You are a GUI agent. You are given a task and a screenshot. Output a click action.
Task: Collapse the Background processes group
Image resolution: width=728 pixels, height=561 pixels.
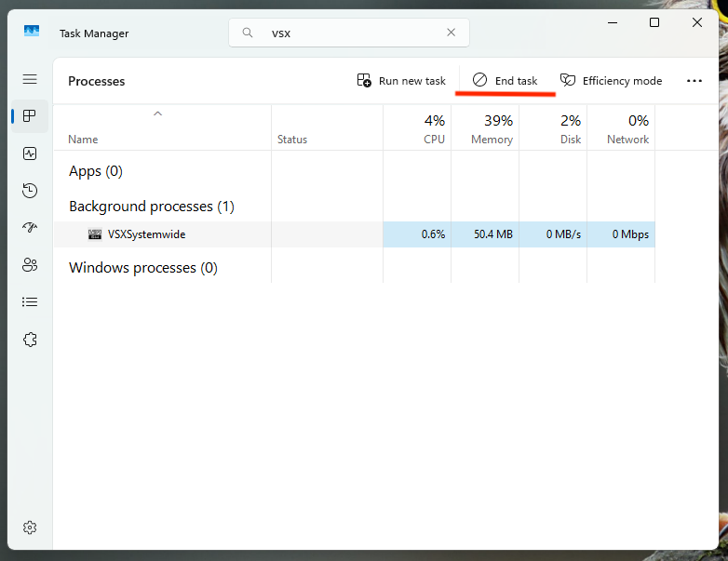click(151, 207)
